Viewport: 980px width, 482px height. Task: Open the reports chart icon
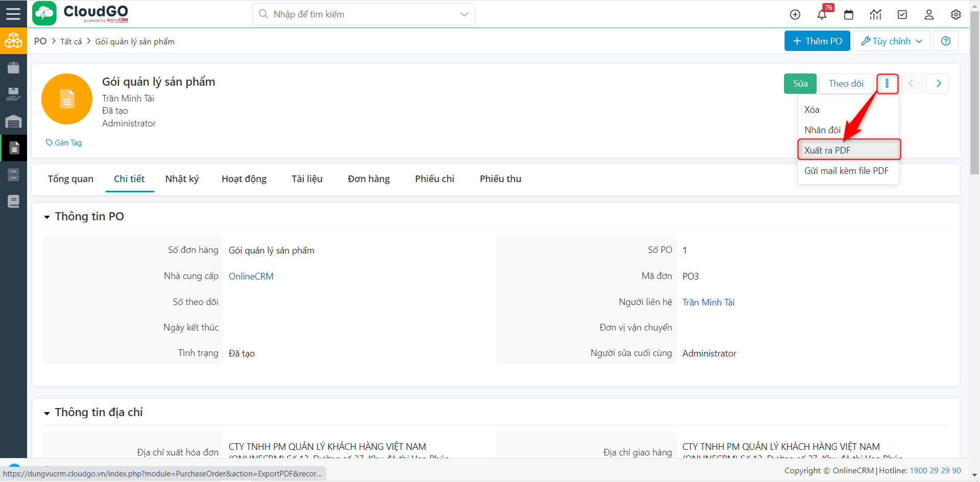pos(875,14)
